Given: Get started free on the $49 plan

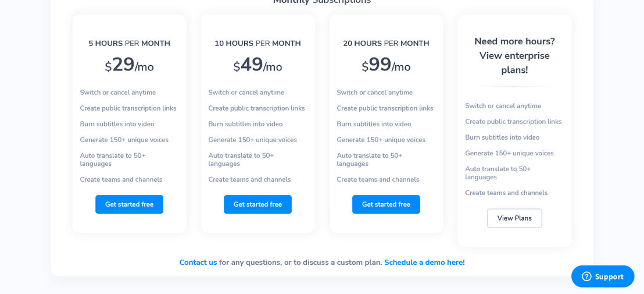Looking at the screenshot, I should pos(257,204).
